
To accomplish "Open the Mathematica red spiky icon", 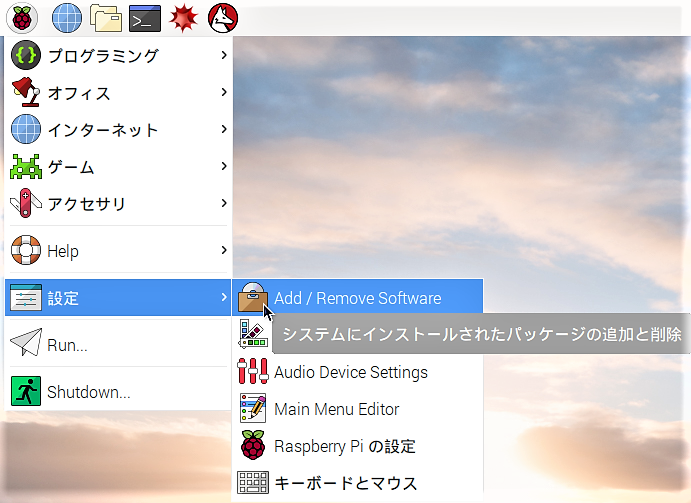I will (x=184, y=18).
